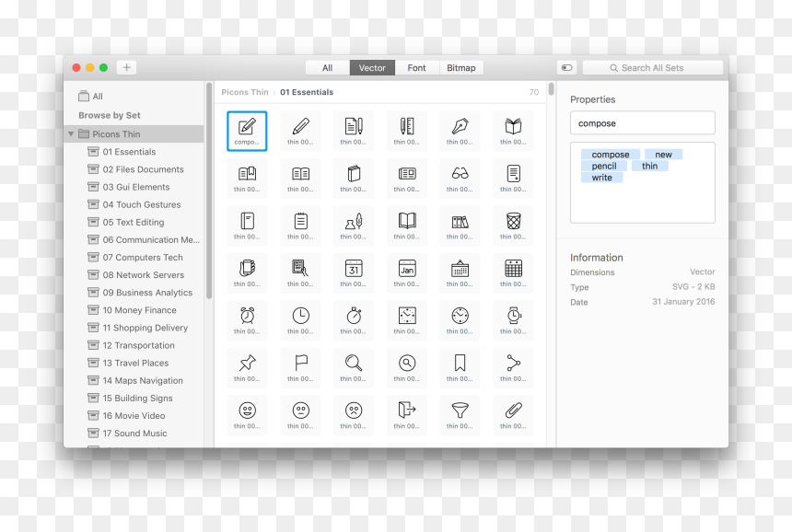Select the paperclip icon
This screenshot has width=792, height=532.
click(x=513, y=415)
